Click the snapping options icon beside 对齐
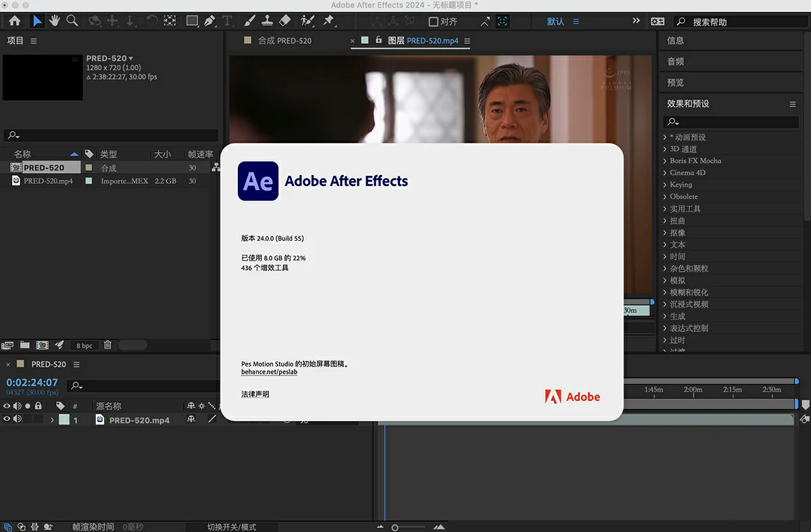The image size is (811, 532). tap(485, 22)
